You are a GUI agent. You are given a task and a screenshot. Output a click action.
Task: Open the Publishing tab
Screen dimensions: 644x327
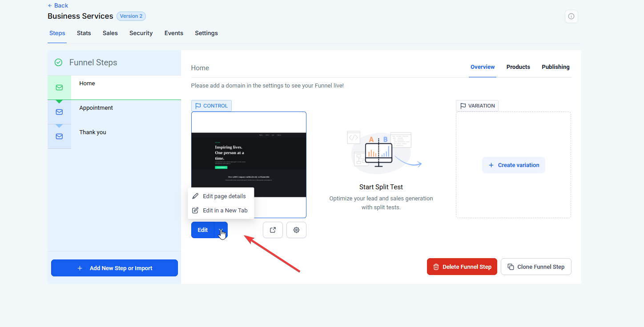[x=555, y=67]
